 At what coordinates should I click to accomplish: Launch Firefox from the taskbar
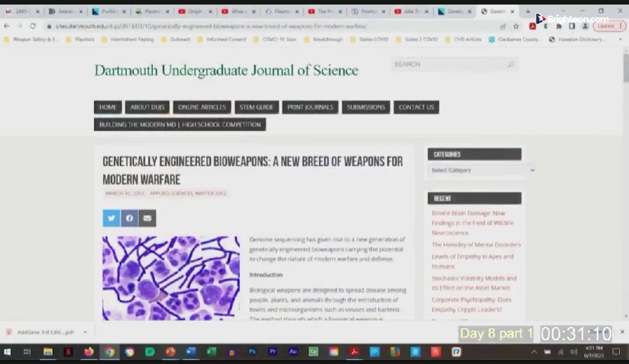coord(89,352)
